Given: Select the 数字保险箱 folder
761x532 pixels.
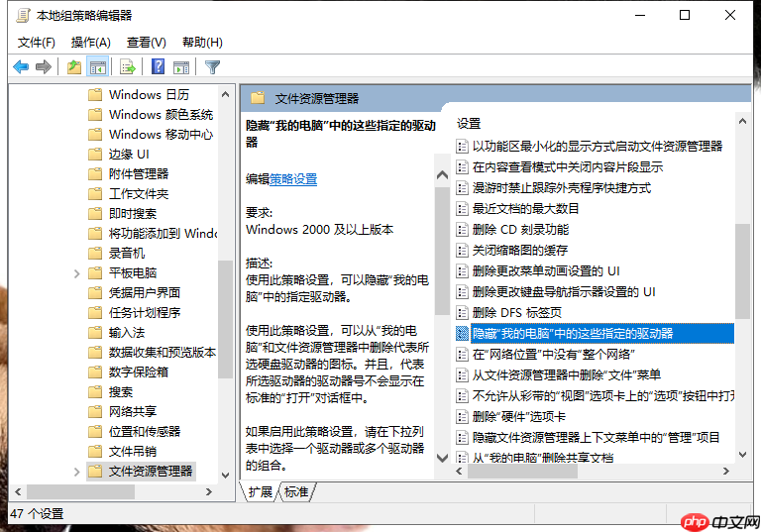Looking at the screenshot, I should [129, 372].
